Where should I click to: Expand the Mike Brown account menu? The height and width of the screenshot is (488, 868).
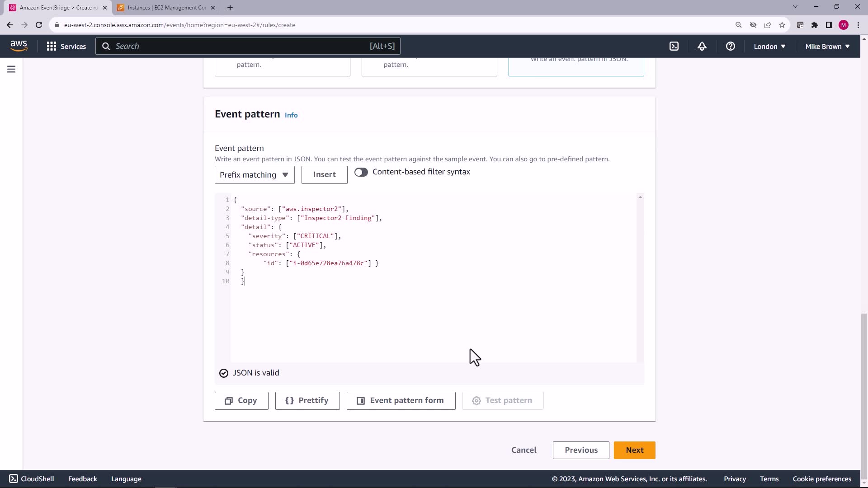(x=827, y=46)
